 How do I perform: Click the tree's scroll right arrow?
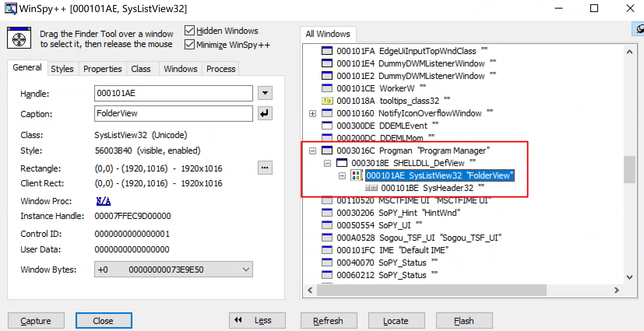pyautogui.click(x=616, y=290)
